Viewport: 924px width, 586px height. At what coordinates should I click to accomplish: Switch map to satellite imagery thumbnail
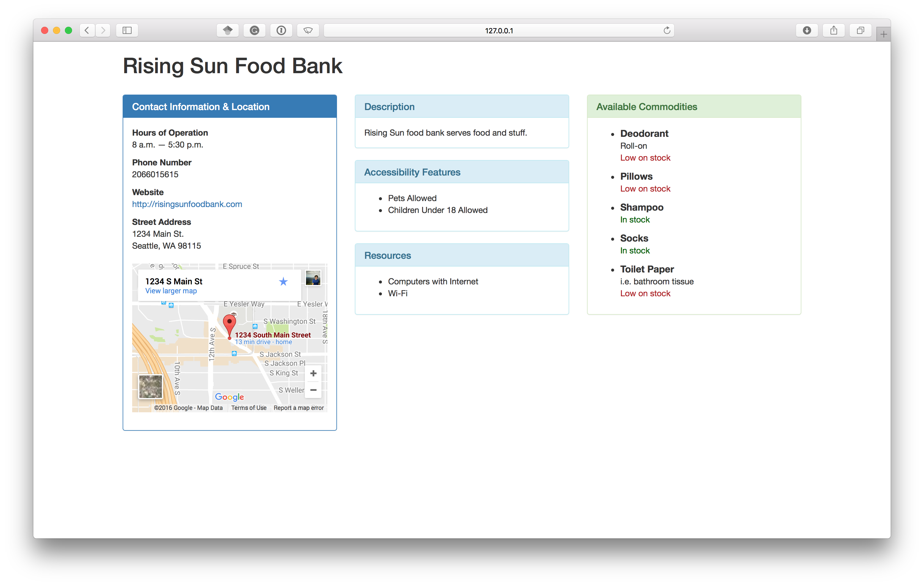[x=150, y=386]
